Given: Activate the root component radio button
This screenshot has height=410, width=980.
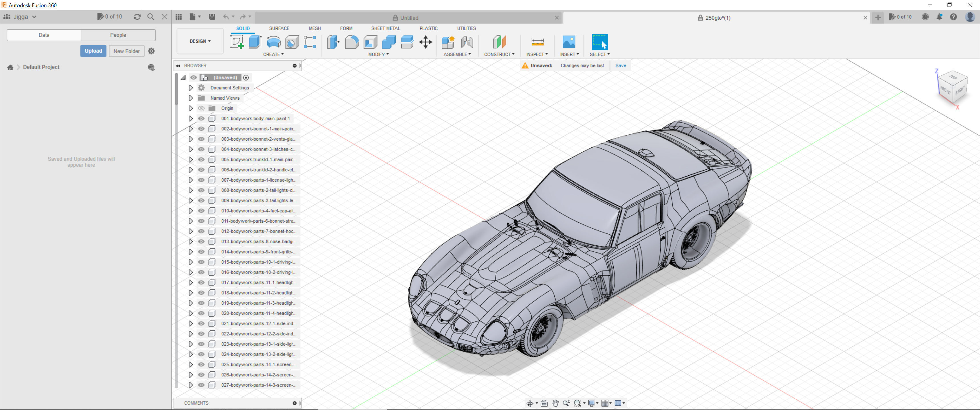Looking at the screenshot, I should coord(246,78).
